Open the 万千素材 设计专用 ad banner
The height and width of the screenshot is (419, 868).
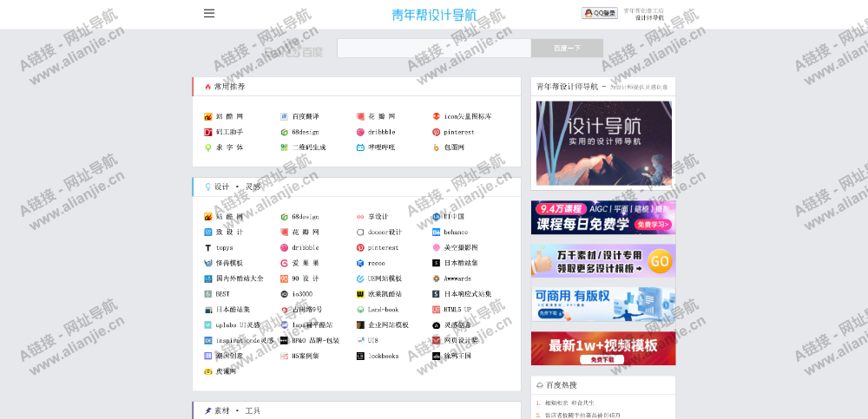coord(603,261)
